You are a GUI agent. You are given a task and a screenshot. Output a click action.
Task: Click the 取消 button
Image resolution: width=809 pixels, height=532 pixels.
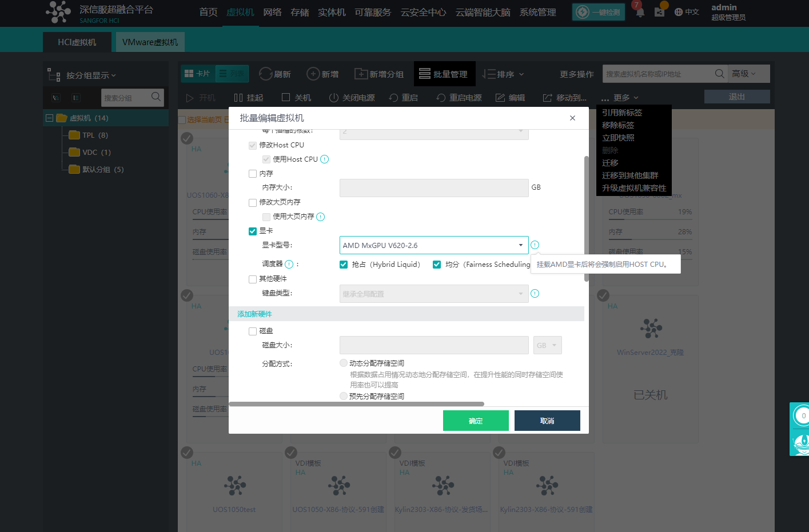pyautogui.click(x=547, y=421)
